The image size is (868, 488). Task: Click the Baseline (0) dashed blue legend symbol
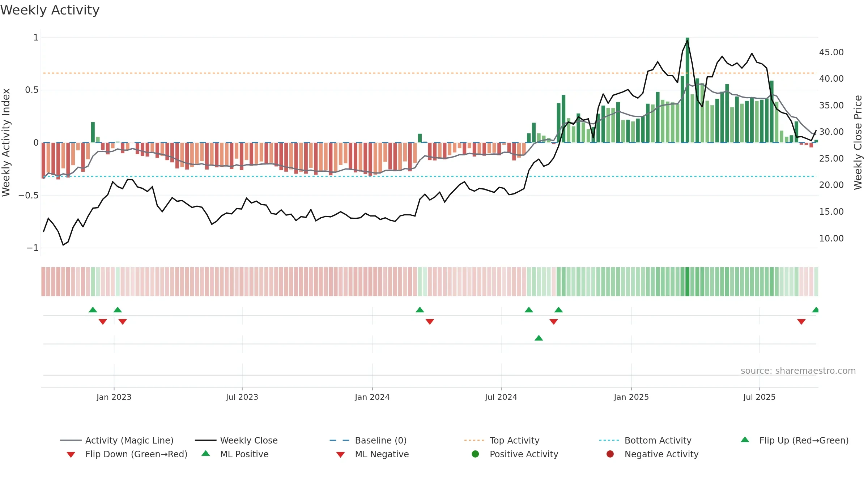340,440
